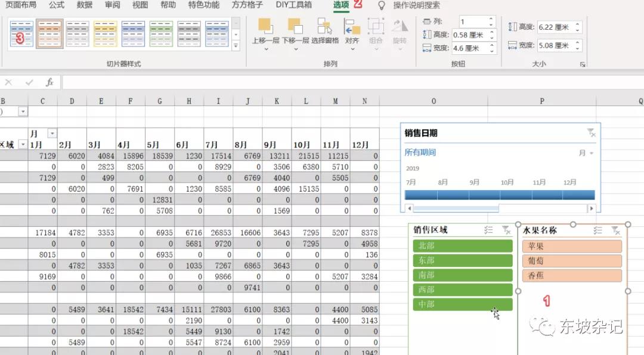Click the clear filter icon on 销售日期 timeline
644x355 pixels.
591,132
